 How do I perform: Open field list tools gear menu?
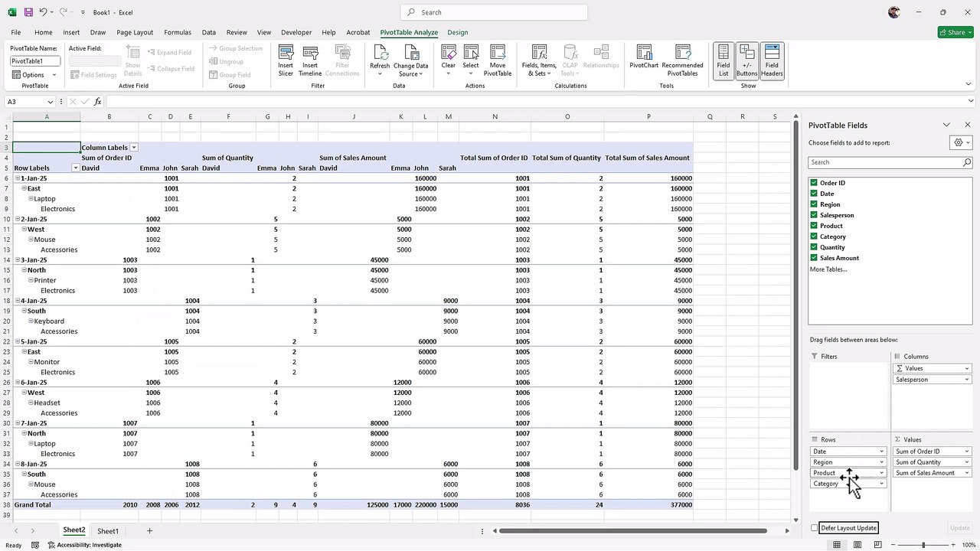click(961, 142)
